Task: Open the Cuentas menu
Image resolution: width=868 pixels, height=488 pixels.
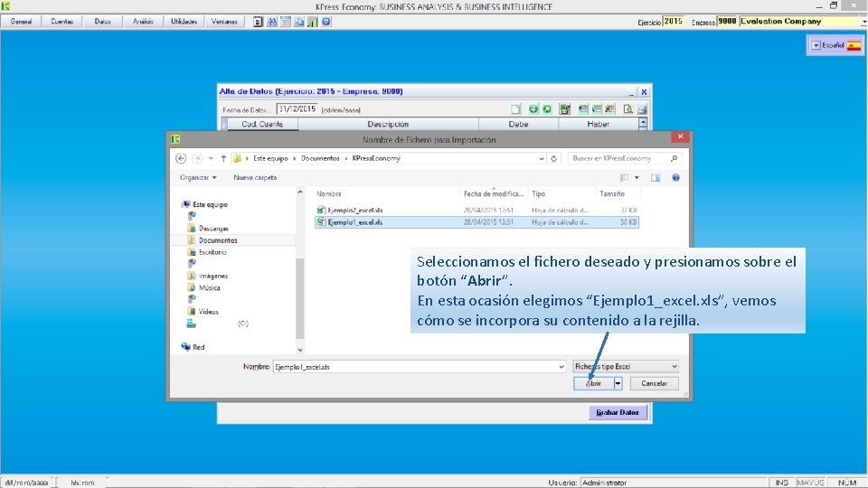Action: (x=62, y=22)
